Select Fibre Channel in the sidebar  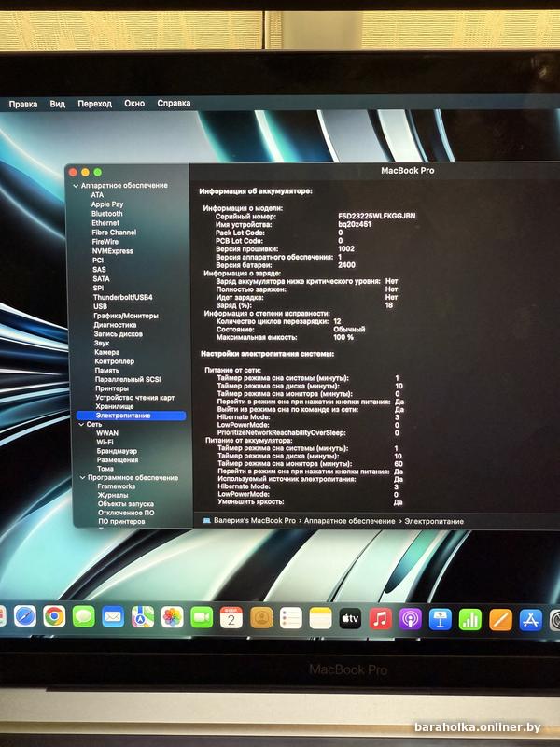(x=114, y=233)
